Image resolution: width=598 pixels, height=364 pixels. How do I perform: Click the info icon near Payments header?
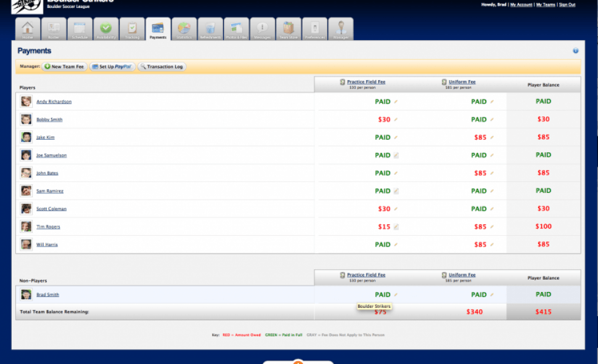575,50
